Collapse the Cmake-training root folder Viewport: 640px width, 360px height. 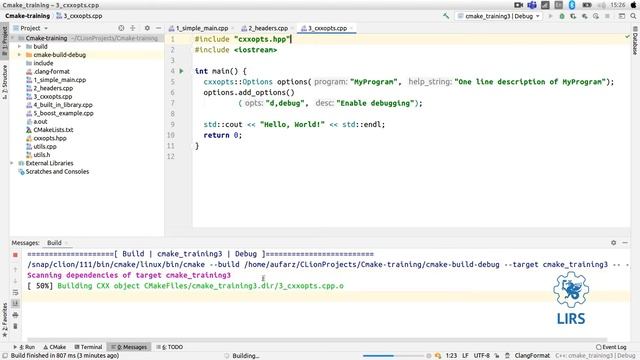pos(13,38)
